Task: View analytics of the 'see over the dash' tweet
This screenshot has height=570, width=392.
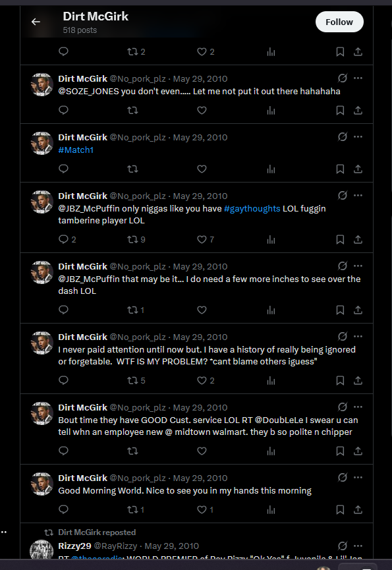Action: tap(271, 310)
